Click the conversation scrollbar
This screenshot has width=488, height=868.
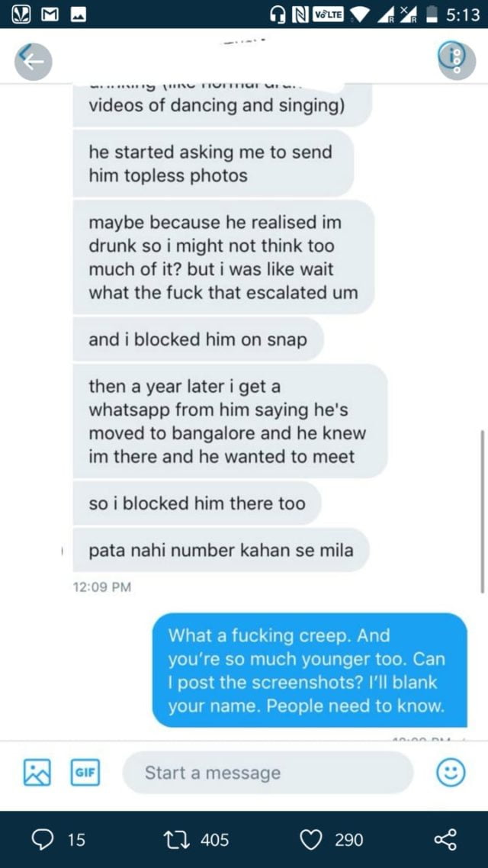482,511
